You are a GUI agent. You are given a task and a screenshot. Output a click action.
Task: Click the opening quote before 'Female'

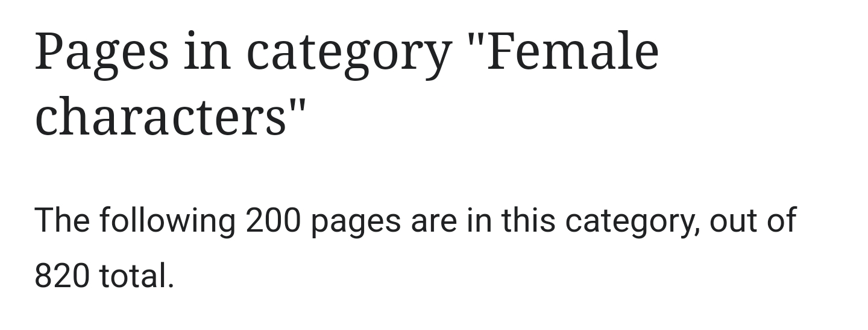pos(474,40)
